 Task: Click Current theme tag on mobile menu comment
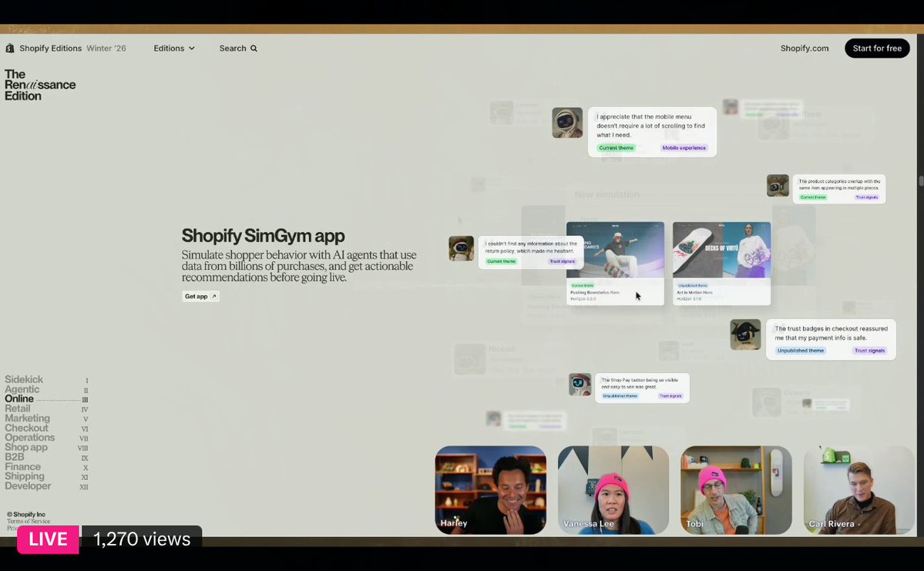pyautogui.click(x=616, y=148)
